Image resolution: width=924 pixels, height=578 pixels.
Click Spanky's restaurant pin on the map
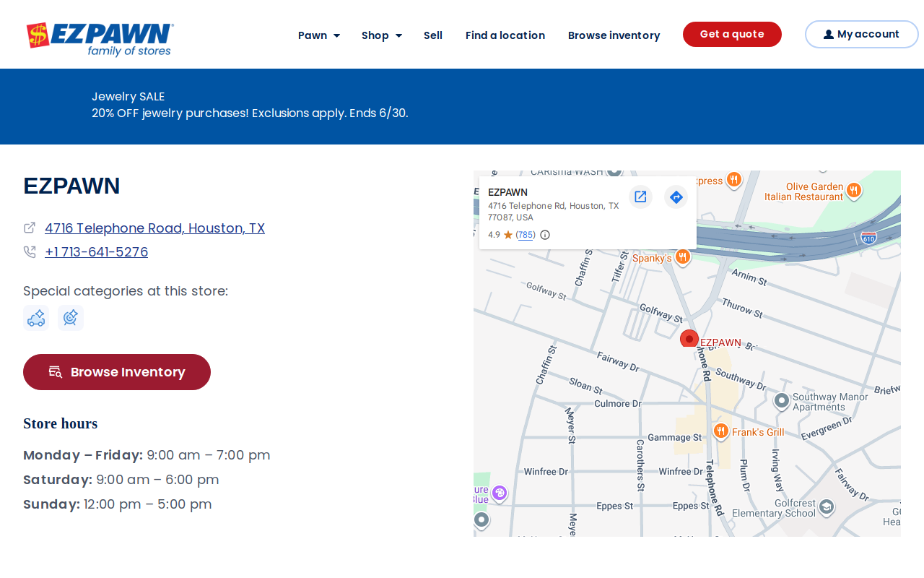coord(682,256)
